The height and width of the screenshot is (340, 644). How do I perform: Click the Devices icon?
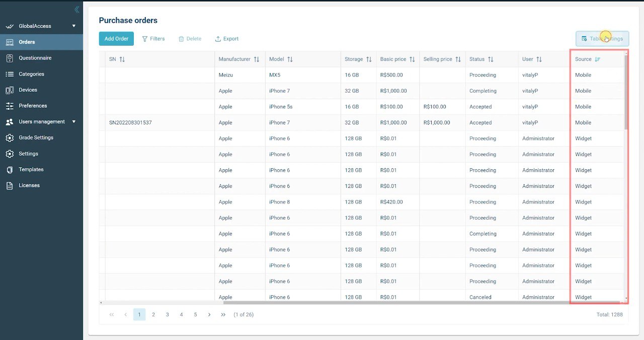(x=10, y=90)
